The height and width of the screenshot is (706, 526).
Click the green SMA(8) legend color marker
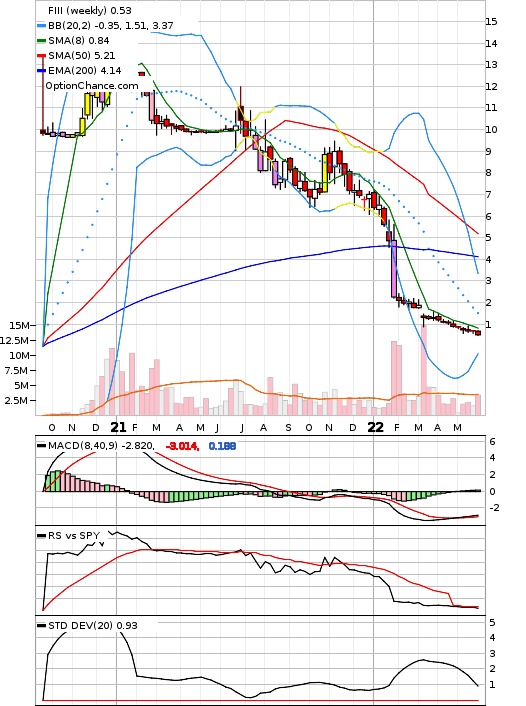click(x=41, y=41)
